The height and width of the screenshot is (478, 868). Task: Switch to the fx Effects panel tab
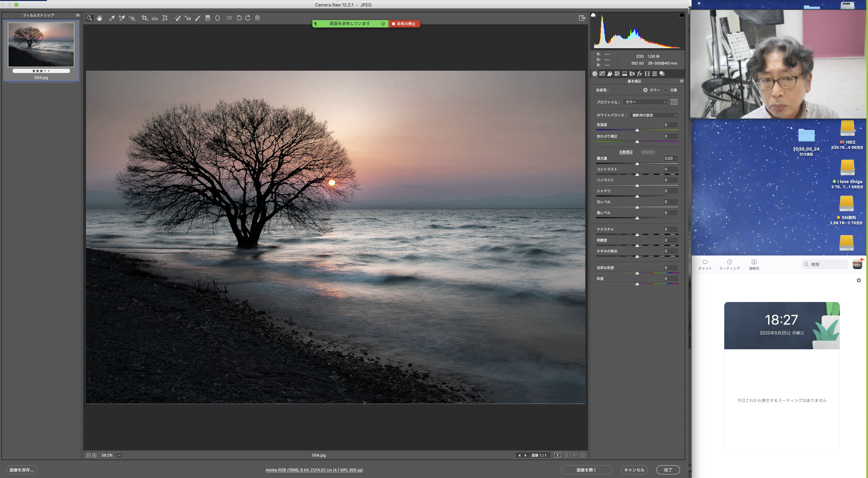pos(640,74)
